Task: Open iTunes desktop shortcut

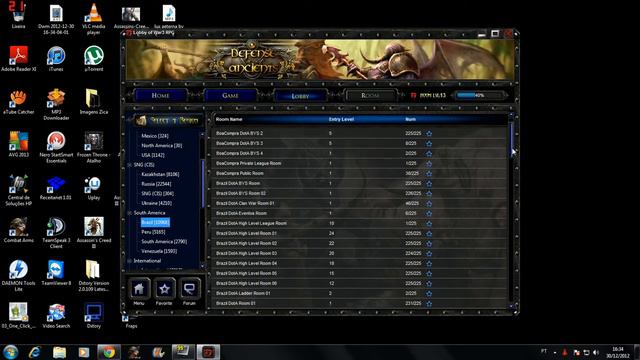Action: [x=56, y=59]
